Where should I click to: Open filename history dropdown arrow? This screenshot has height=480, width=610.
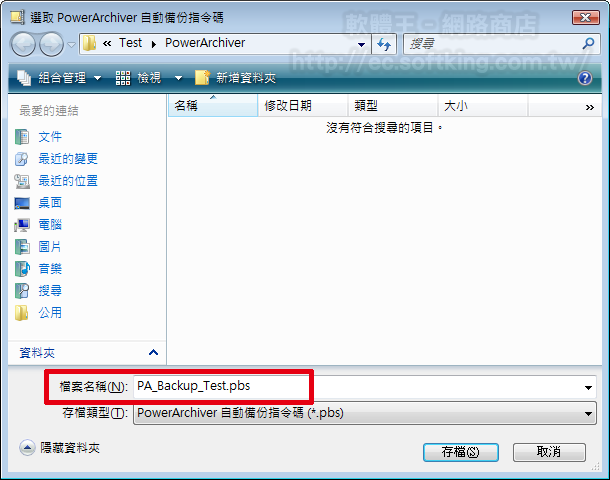tap(588, 387)
